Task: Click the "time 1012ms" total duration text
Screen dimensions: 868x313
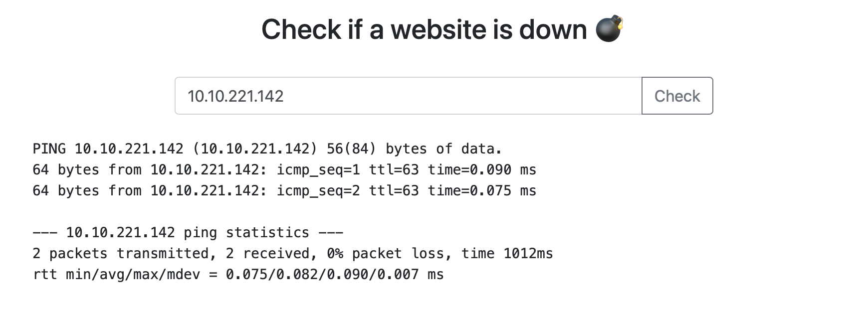Action: 507,254
